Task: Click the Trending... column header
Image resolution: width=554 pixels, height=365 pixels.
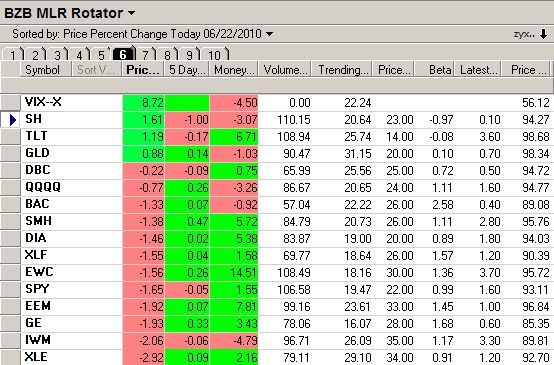Action: point(343,69)
